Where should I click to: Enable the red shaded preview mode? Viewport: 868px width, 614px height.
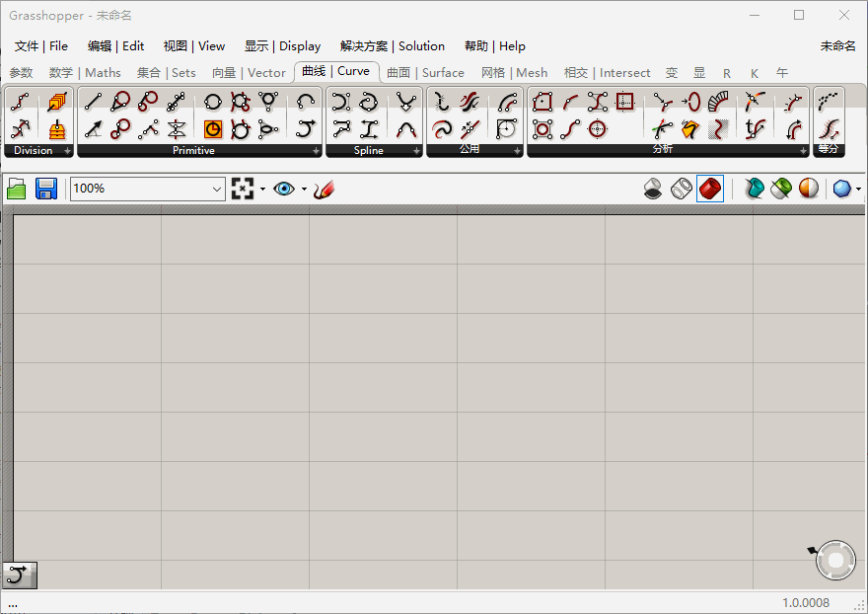point(710,189)
